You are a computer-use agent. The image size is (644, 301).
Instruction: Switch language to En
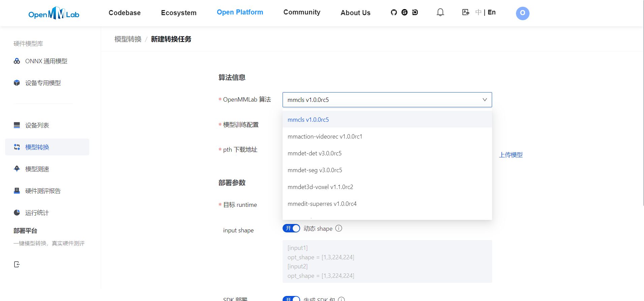click(492, 12)
